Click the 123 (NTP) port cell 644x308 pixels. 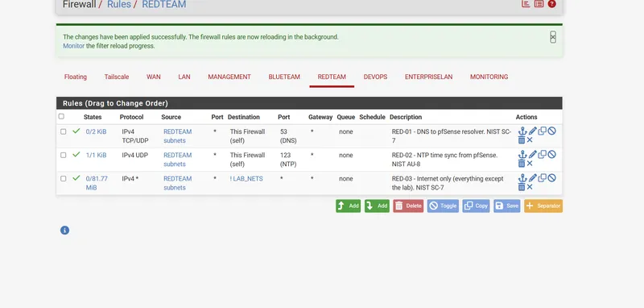(x=288, y=160)
